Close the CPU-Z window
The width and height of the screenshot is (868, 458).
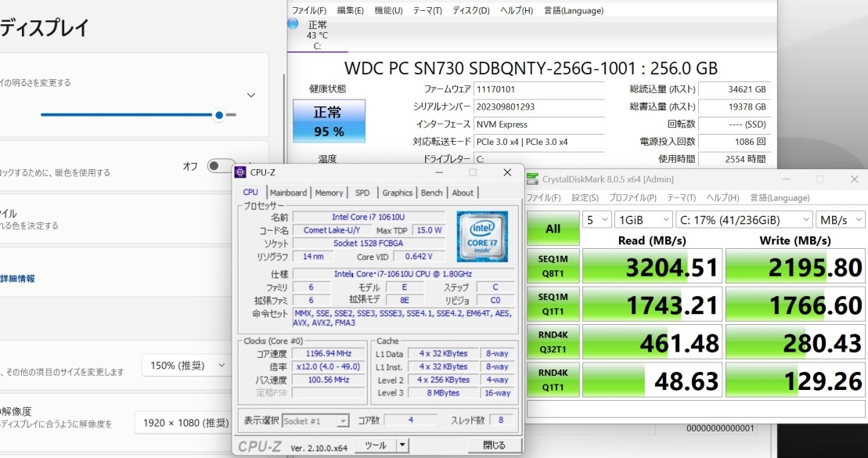coord(507,172)
